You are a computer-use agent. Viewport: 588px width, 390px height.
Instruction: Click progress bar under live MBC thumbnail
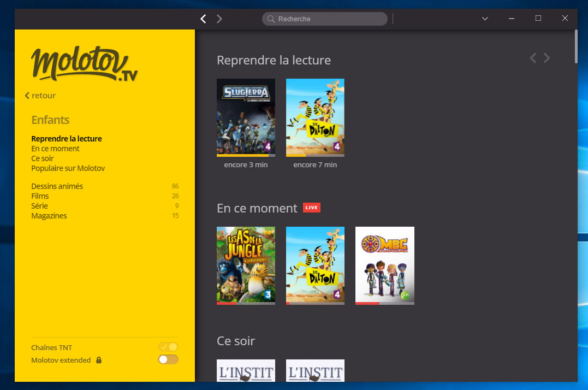pos(384,303)
